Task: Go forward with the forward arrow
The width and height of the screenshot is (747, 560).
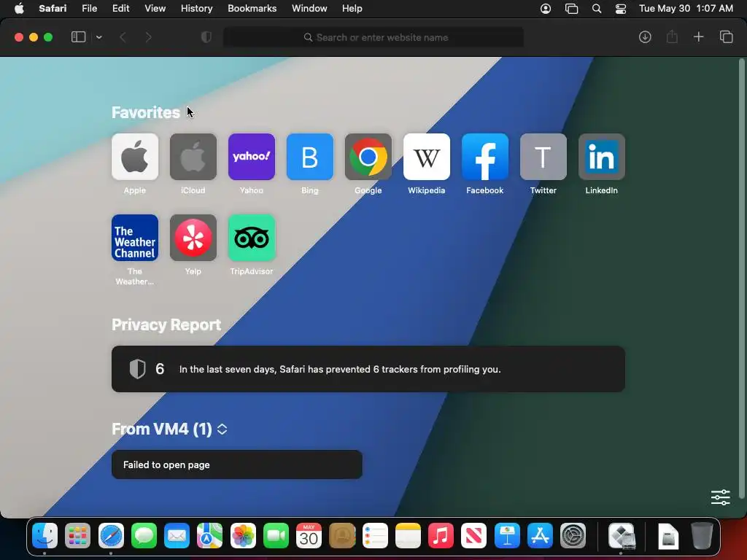Action: (148, 37)
